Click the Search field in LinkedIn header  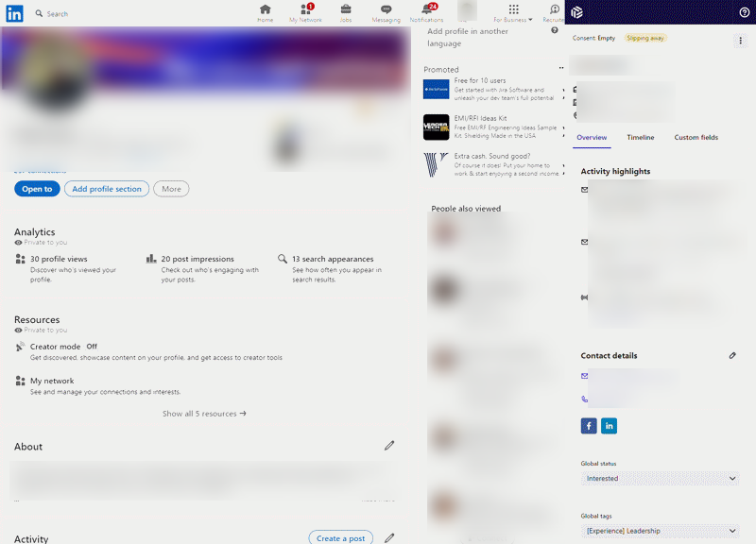(x=58, y=14)
